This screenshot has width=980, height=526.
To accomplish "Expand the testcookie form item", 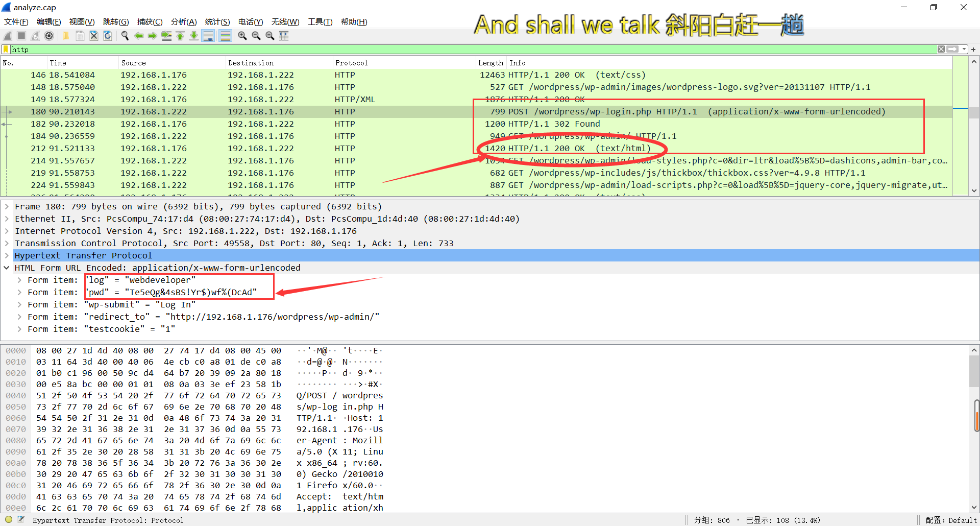I will [19, 329].
